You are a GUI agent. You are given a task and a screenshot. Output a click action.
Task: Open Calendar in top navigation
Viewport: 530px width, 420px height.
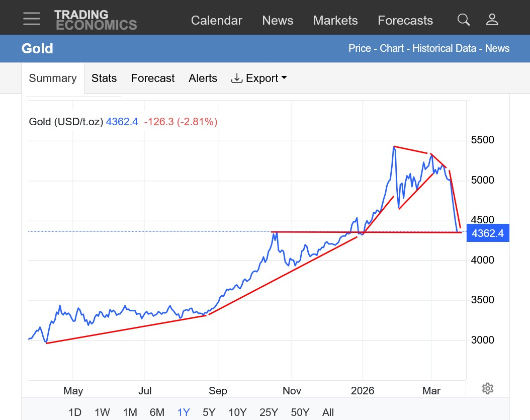coord(216,21)
